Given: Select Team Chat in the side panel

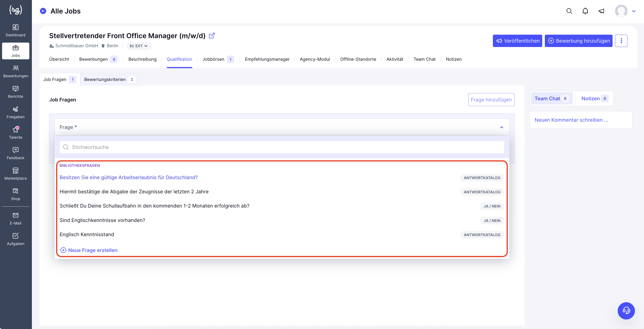Looking at the screenshot, I should pyautogui.click(x=552, y=98).
